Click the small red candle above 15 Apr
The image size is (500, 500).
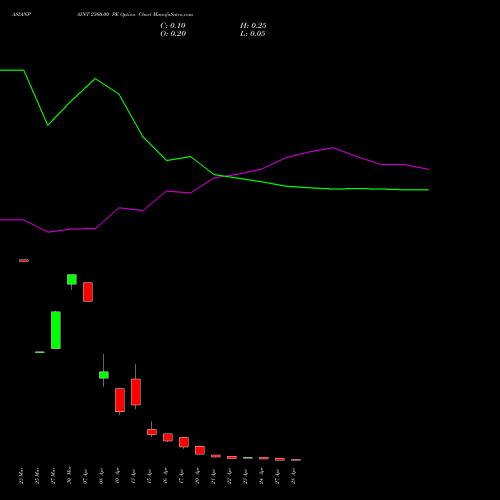click(x=152, y=432)
